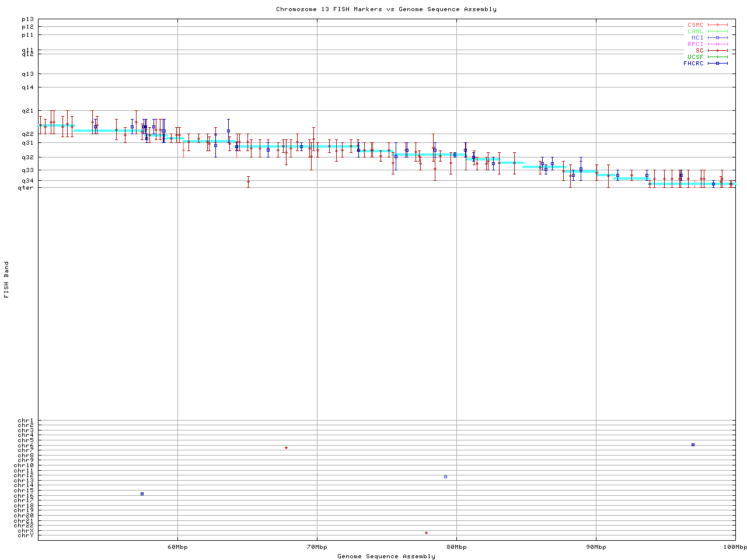Select the LANL legend label
This screenshot has width=747, height=560.
(695, 32)
